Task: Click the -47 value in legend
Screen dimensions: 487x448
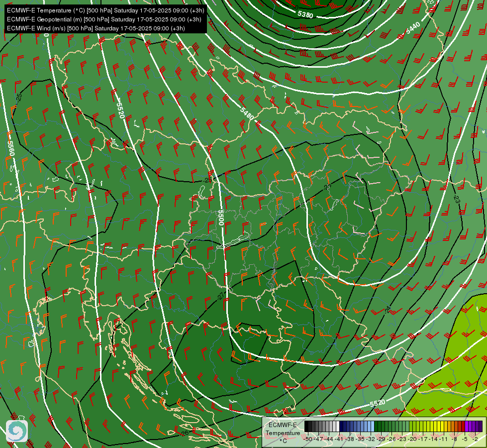Action: [x=318, y=439]
